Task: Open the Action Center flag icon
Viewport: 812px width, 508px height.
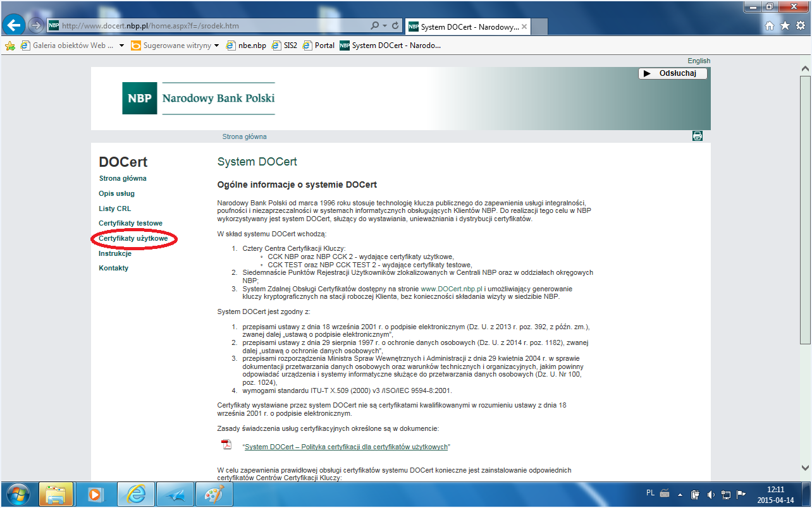Action: [x=741, y=494]
